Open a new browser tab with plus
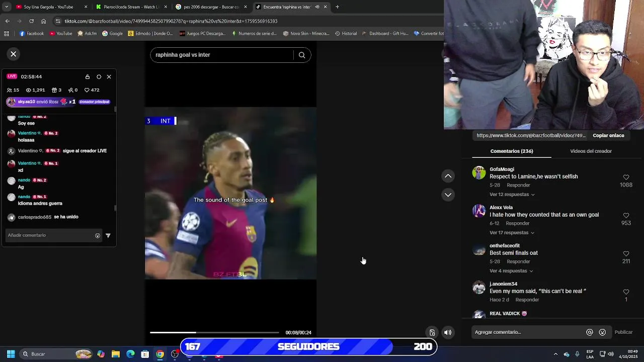 (337, 7)
